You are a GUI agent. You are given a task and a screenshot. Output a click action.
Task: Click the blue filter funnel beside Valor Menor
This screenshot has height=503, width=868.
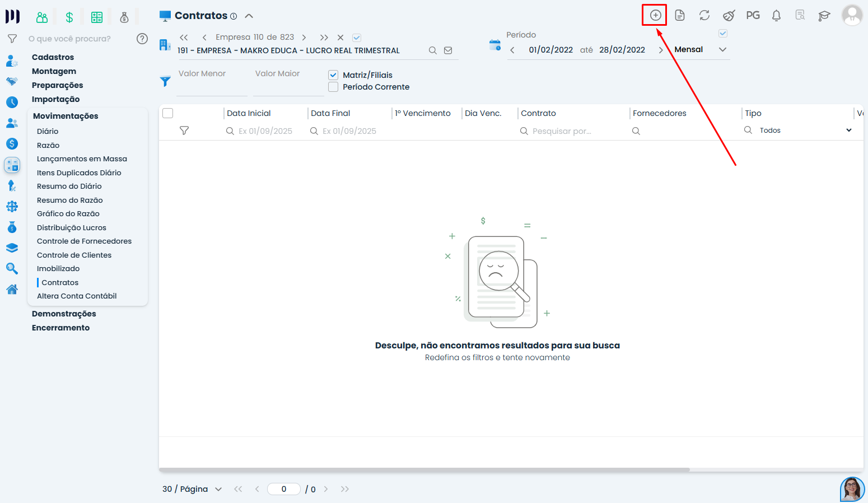point(165,82)
